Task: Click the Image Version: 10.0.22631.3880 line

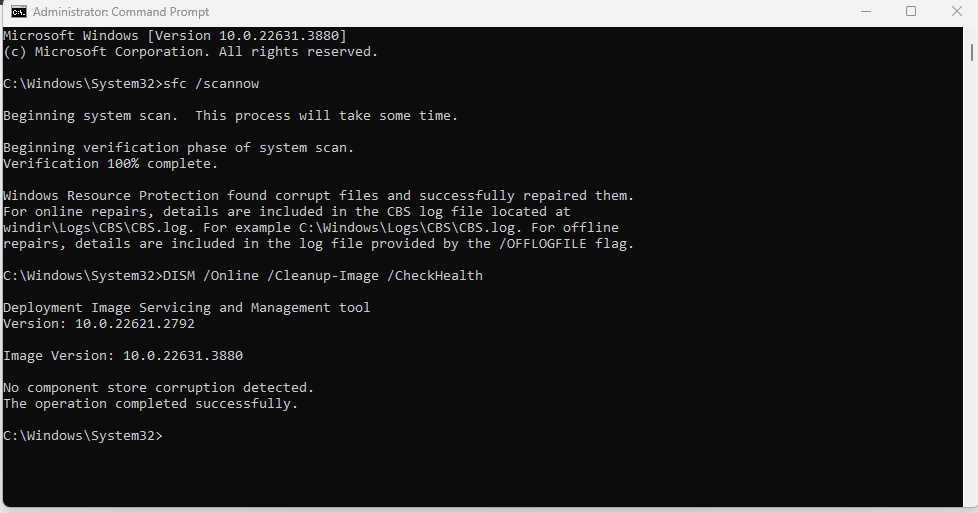Action: [x=123, y=356]
